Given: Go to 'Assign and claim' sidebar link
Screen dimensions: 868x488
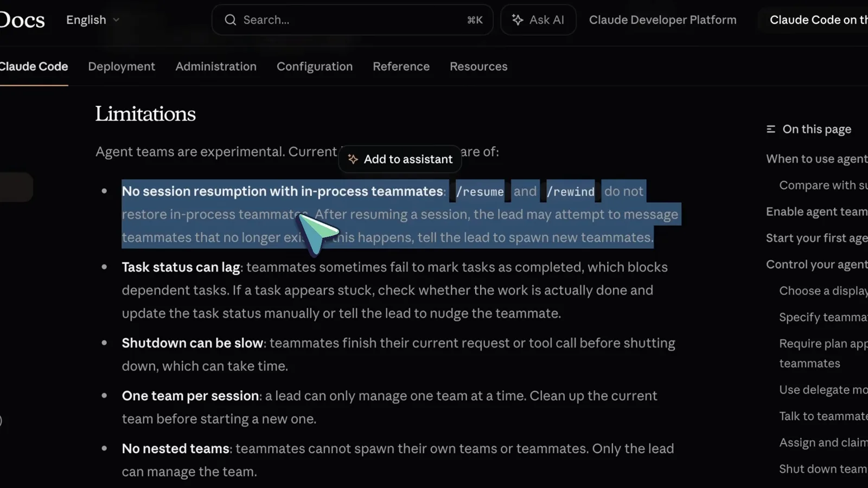Looking at the screenshot, I should (824, 442).
